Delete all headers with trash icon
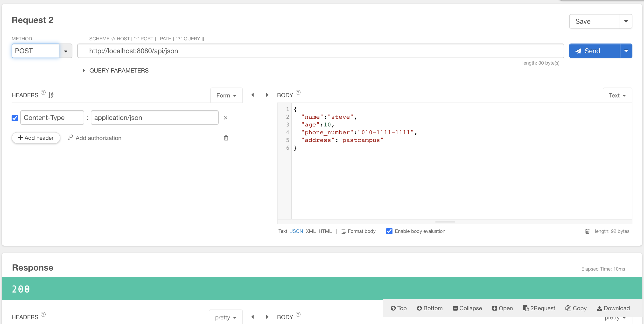 (x=226, y=138)
